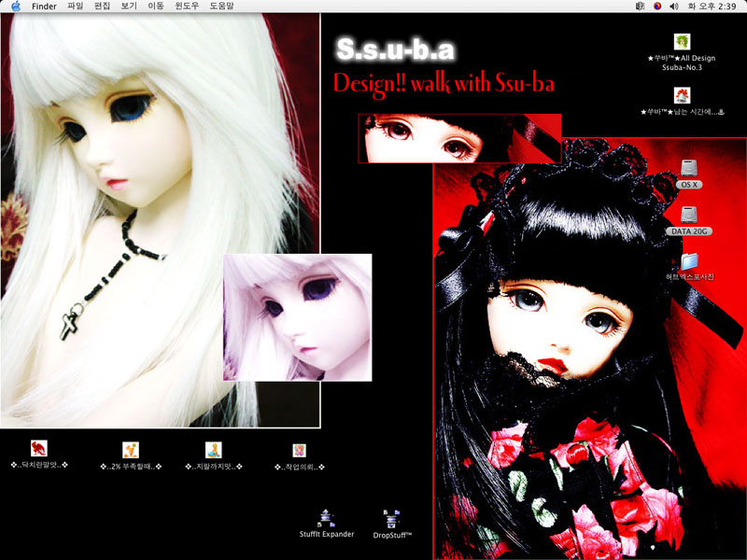Select the blue folder on the desktop
The height and width of the screenshot is (560, 747).
(x=690, y=260)
